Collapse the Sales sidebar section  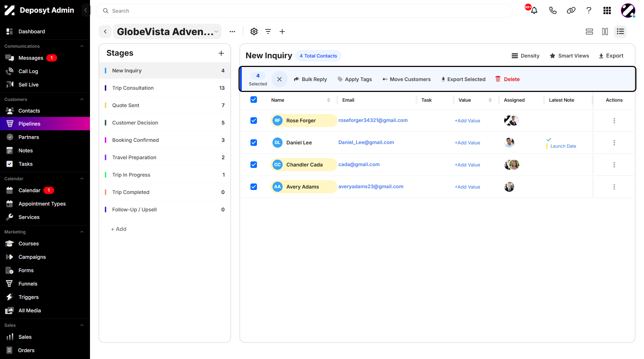coord(82,325)
